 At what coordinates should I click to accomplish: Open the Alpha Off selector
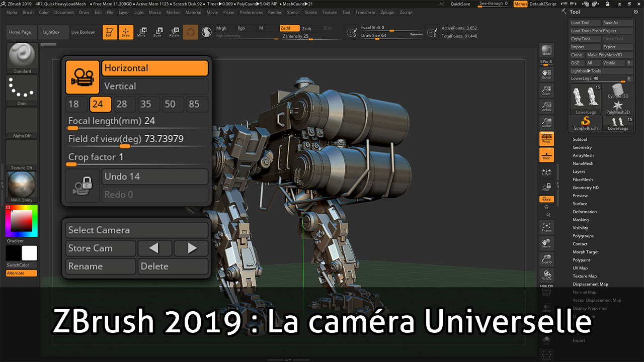point(22,123)
